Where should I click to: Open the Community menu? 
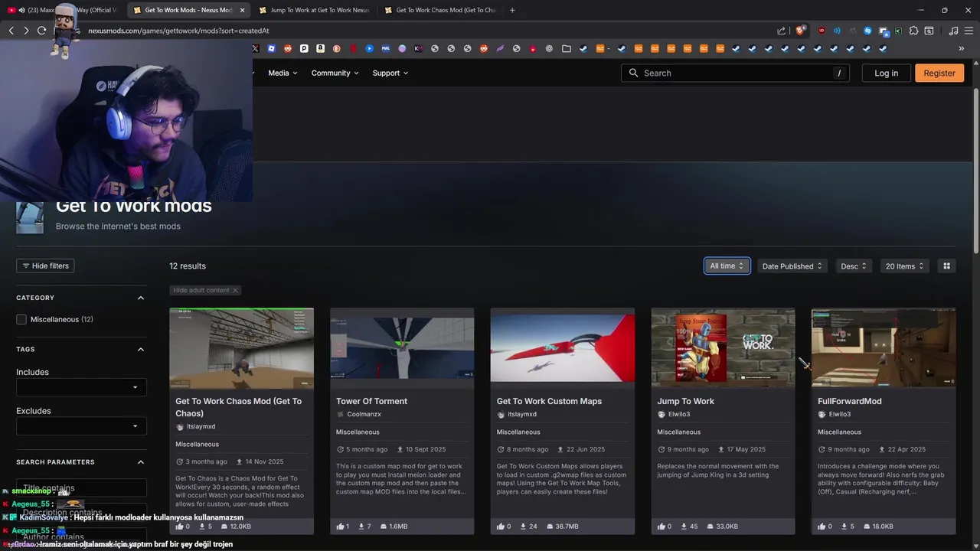click(x=335, y=73)
